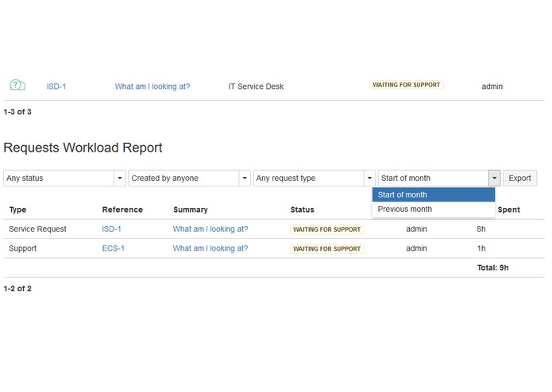
Task: Open the summary link in the ECS-1 row
Action: pyautogui.click(x=210, y=248)
